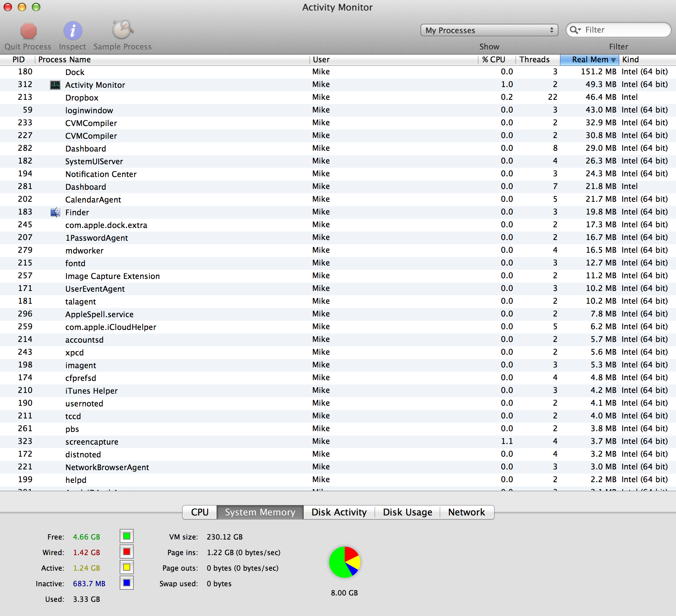Select the com.apple.iCloudHelper process
The height and width of the screenshot is (616, 676).
tap(338, 327)
